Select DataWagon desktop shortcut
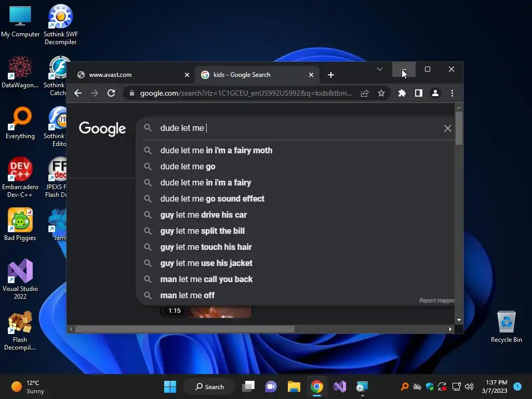Image resolution: width=532 pixels, height=399 pixels. click(20, 72)
